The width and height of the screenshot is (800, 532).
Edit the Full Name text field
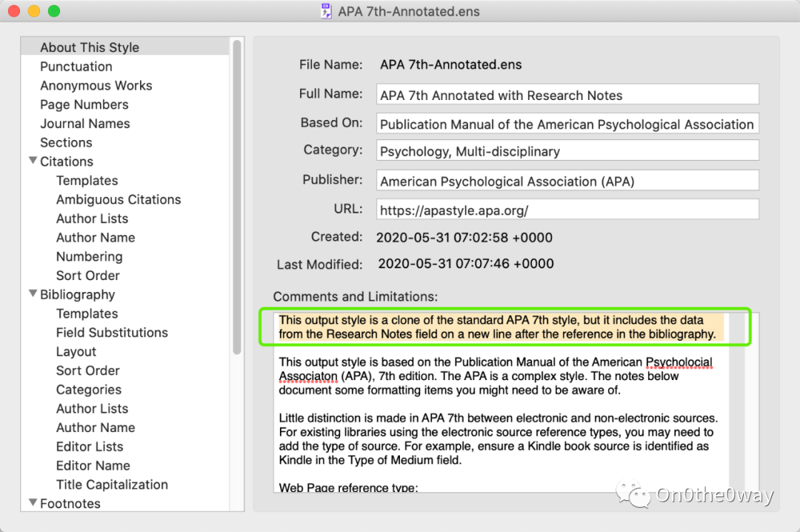point(568,94)
